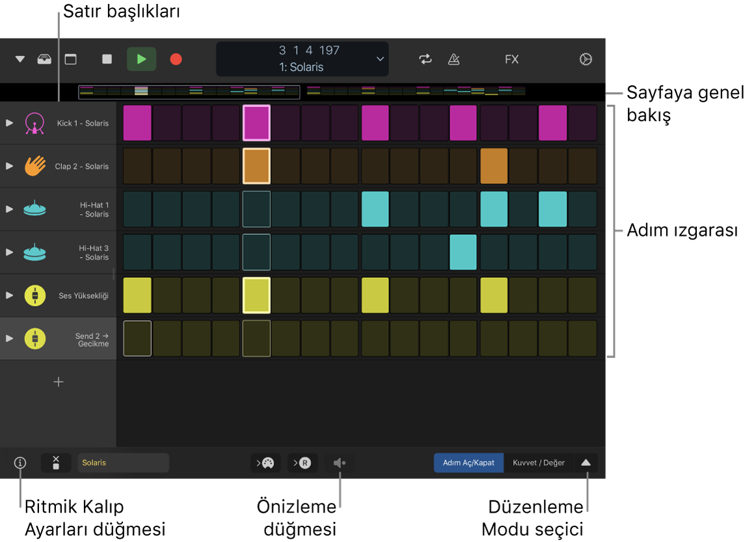Open the navigation menu triangle
The height and width of the screenshot is (542, 756).
point(20,59)
